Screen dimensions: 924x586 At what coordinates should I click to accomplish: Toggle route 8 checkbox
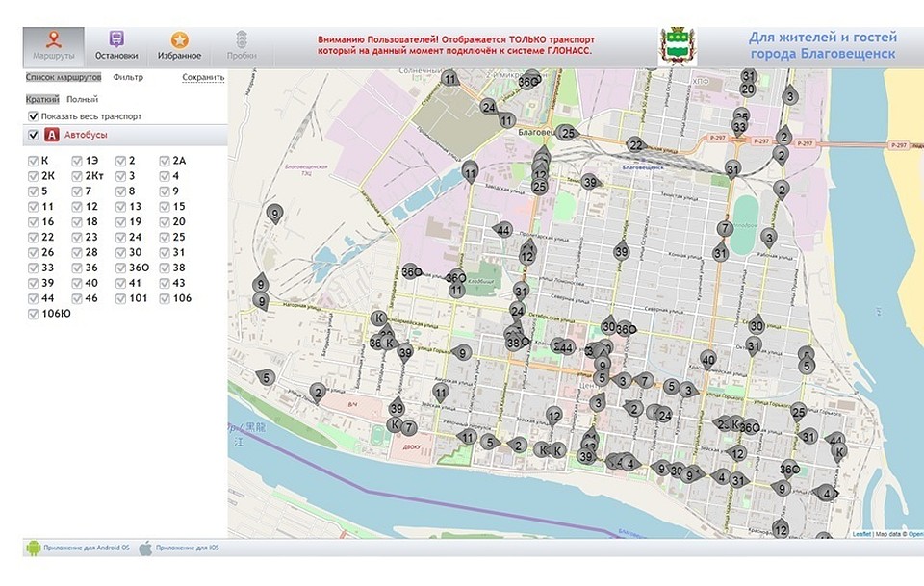[x=121, y=191]
